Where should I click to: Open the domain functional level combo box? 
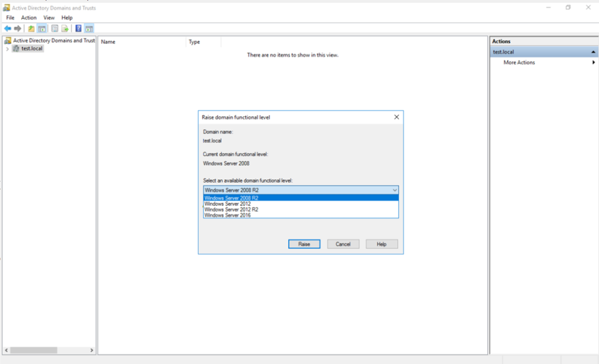point(301,190)
